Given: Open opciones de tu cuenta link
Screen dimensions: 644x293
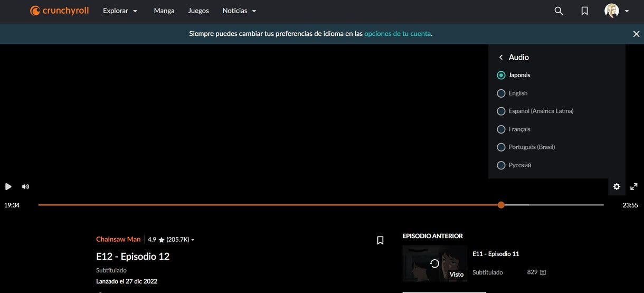Looking at the screenshot, I should 397,33.
